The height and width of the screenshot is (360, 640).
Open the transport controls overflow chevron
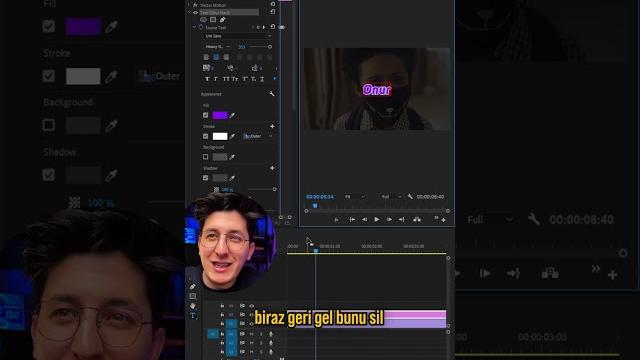(436, 218)
